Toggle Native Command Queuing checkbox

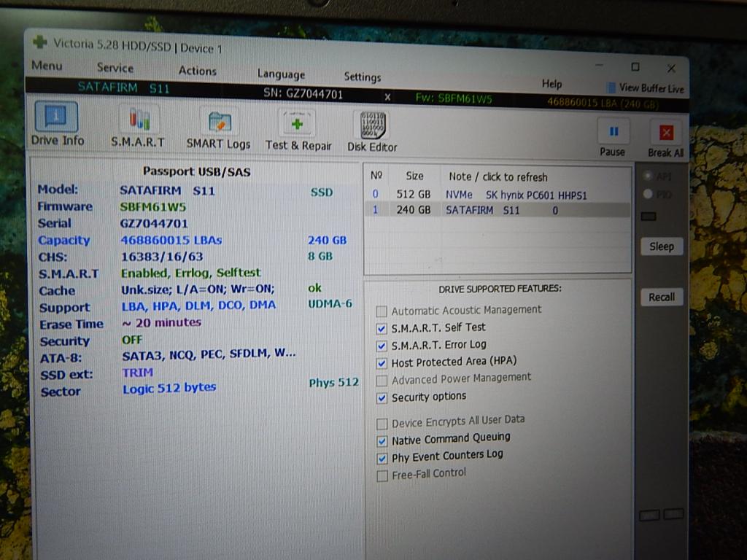coord(382,441)
